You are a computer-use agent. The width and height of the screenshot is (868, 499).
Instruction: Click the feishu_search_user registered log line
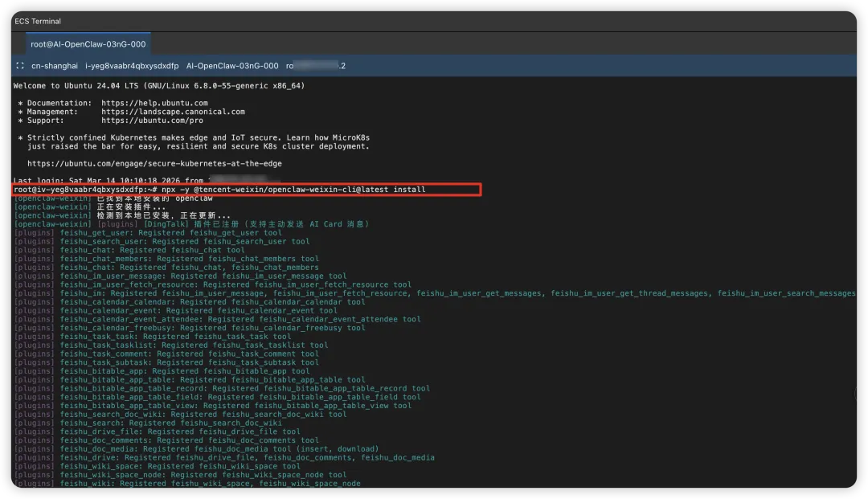coord(162,241)
